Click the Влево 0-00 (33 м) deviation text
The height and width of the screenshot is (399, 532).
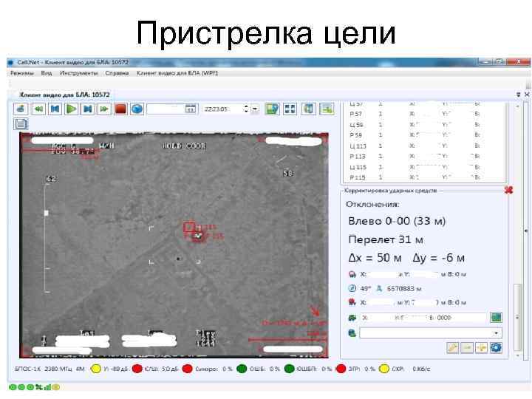pos(397,221)
